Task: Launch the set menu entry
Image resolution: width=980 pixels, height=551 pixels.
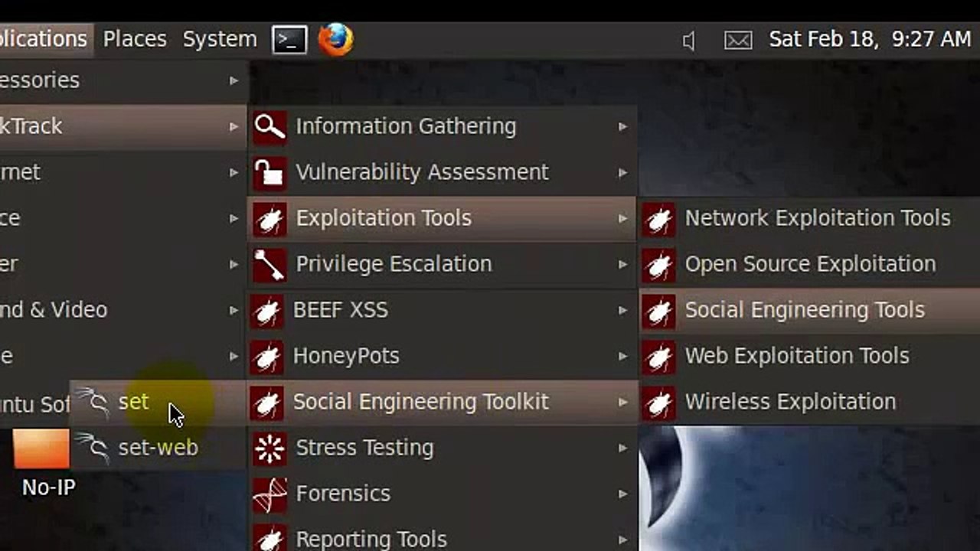Action: pyautogui.click(x=158, y=402)
